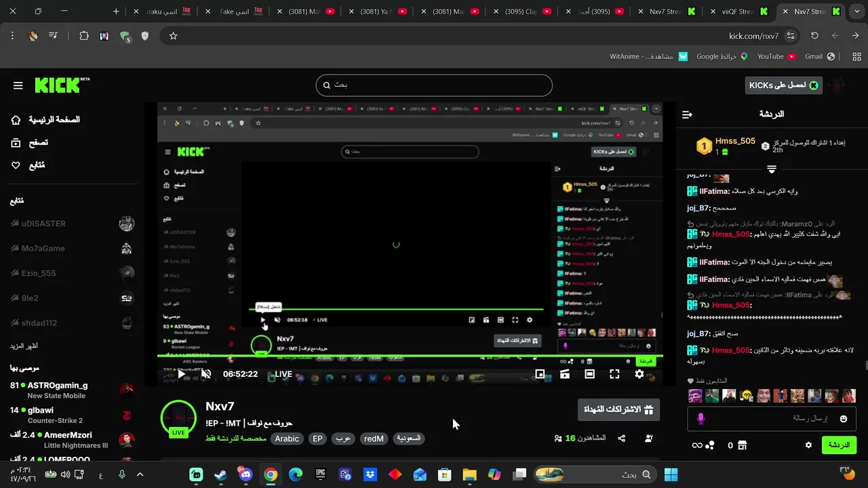Open the hamburger sidebar menu
Viewport: 868px width, 488px height.
[18, 85]
